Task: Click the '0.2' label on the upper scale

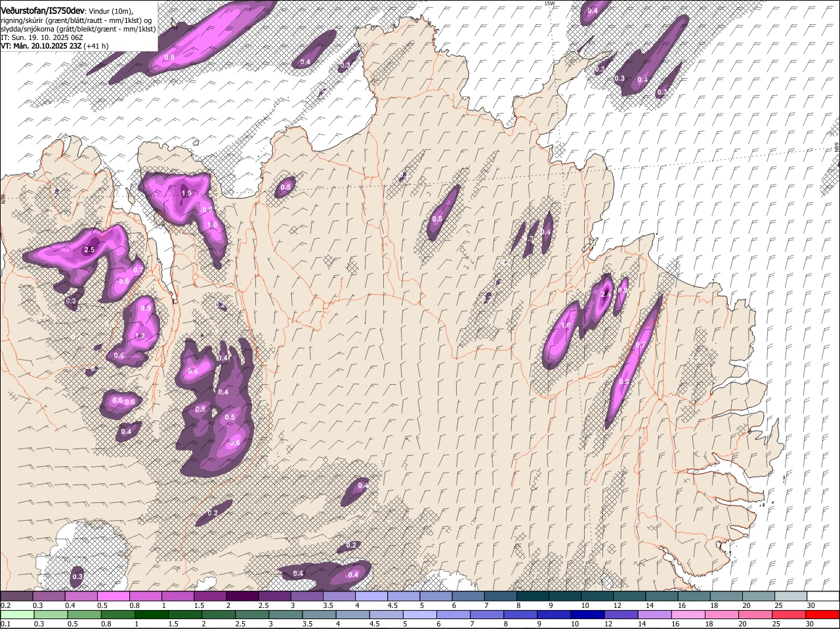Action: pos(5,605)
